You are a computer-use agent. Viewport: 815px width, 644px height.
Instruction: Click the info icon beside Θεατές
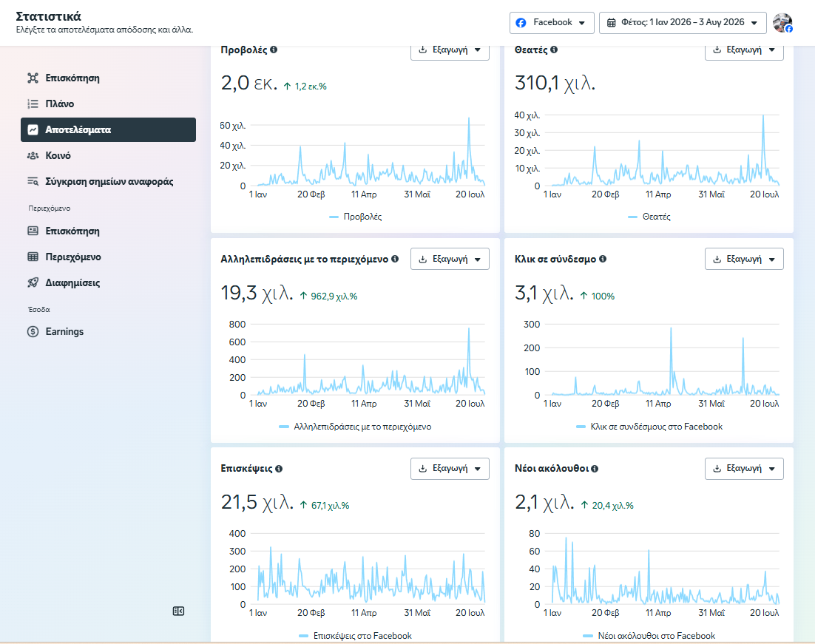pos(554,50)
